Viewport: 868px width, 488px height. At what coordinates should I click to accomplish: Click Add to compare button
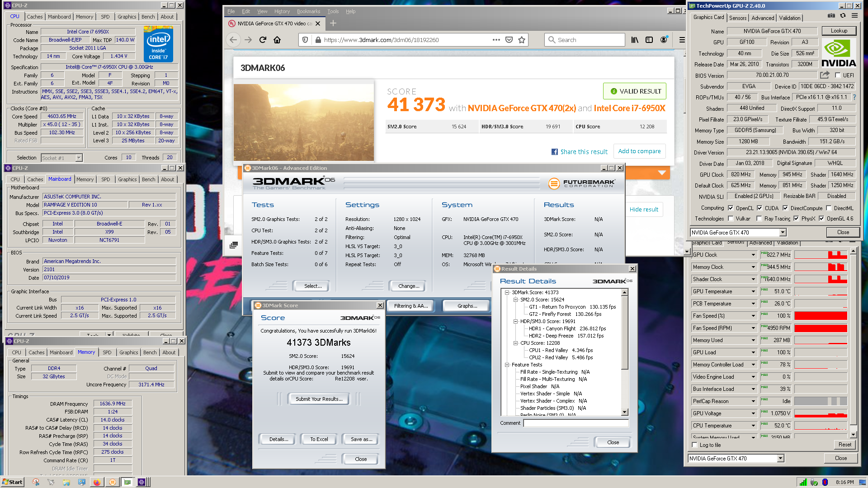[x=639, y=151]
